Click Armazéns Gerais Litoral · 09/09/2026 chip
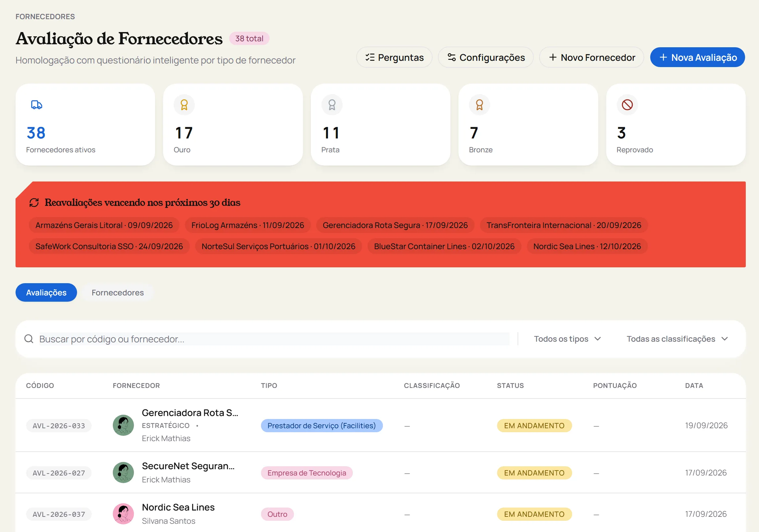 [x=104, y=225]
